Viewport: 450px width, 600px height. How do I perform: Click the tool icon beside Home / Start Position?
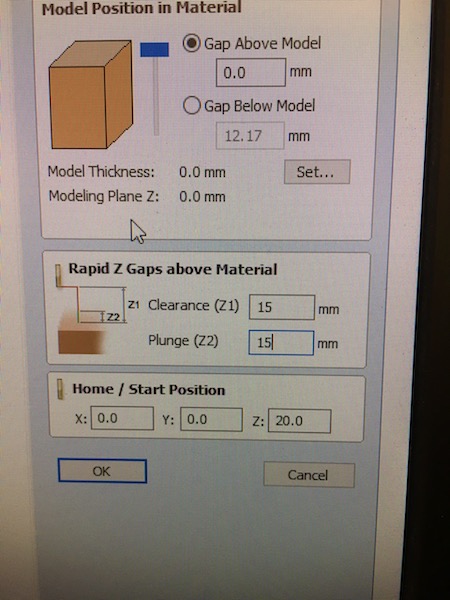(60, 390)
